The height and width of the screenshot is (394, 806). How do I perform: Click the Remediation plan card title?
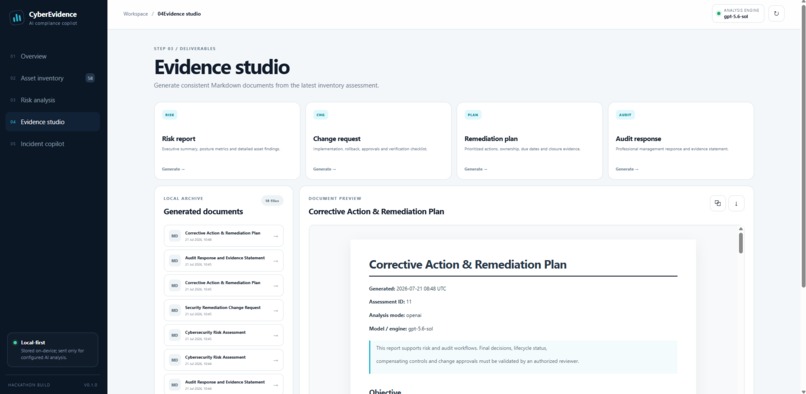coord(491,139)
